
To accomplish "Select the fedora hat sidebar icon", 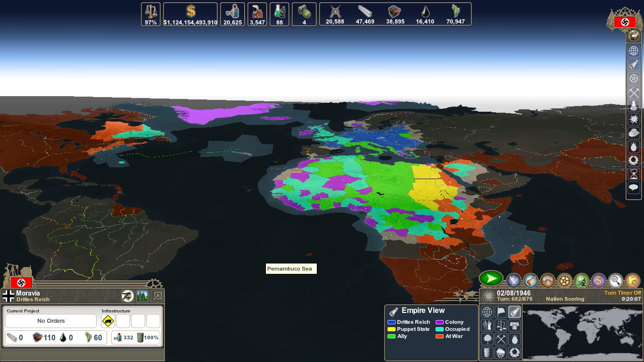I will click(634, 133).
